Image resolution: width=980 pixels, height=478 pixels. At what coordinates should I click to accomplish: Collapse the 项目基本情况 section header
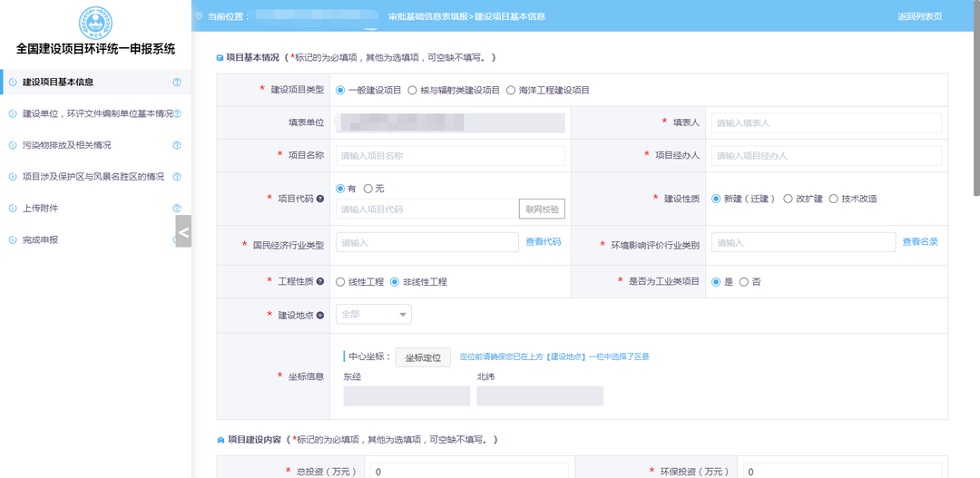coord(220,57)
